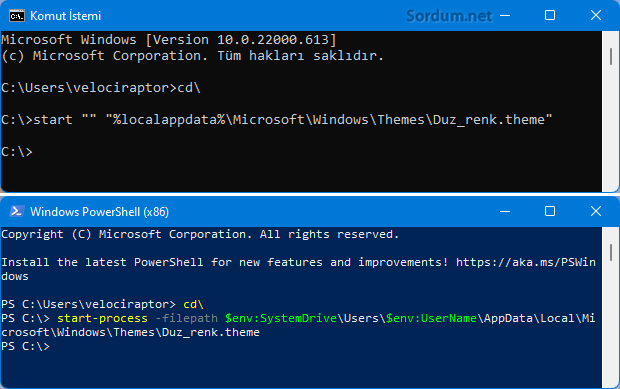Click the $env:UserName variable text
The height and width of the screenshot is (389, 620).
(431, 318)
